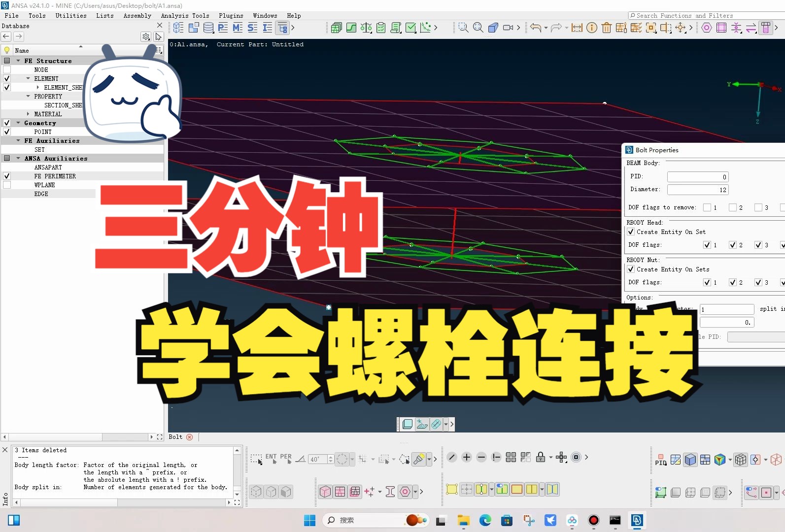This screenshot has height=532, width=785.
Task: Click the Undo arrow in the toolbar
Action: (x=536, y=28)
